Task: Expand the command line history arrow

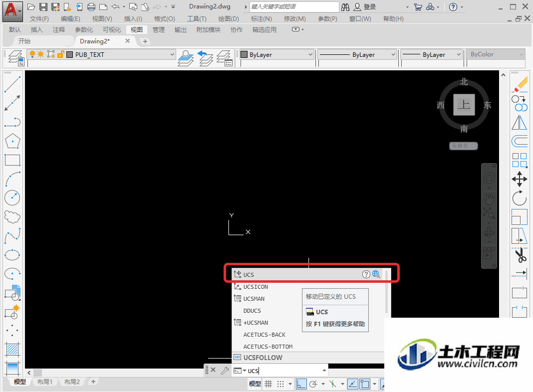Action: pyautogui.click(x=324, y=370)
